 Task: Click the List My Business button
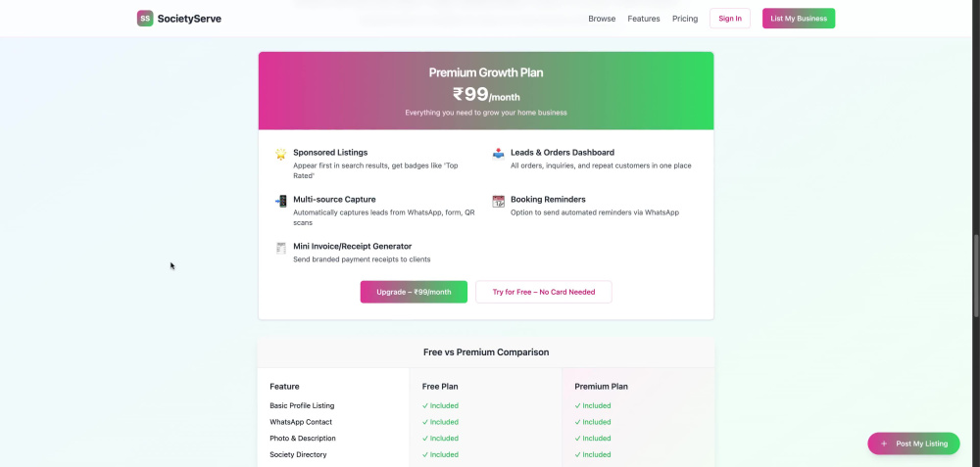pyautogui.click(x=798, y=18)
